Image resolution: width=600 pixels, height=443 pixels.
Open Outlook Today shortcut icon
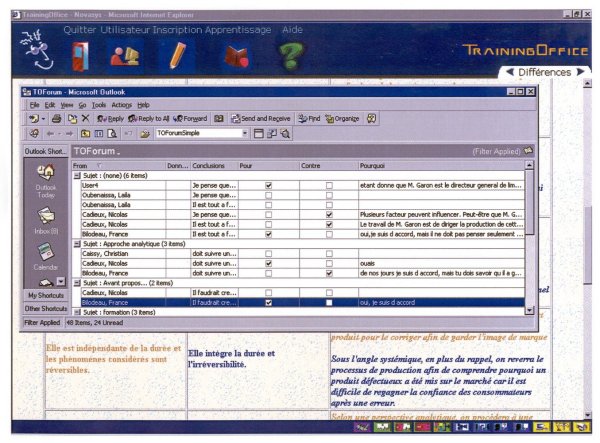[46, 173]
